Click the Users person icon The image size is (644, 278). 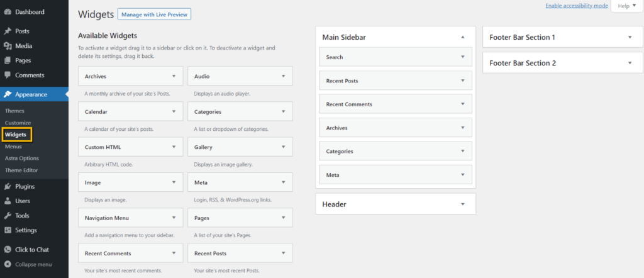[x=8, y=201]
